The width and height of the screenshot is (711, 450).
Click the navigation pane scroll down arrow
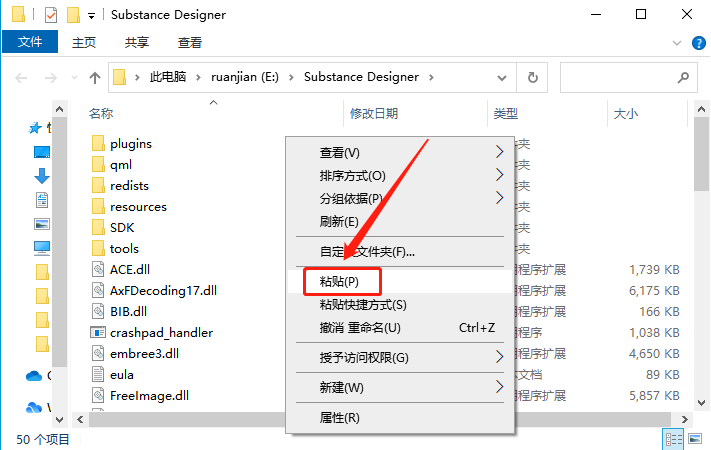click(59, 419)
